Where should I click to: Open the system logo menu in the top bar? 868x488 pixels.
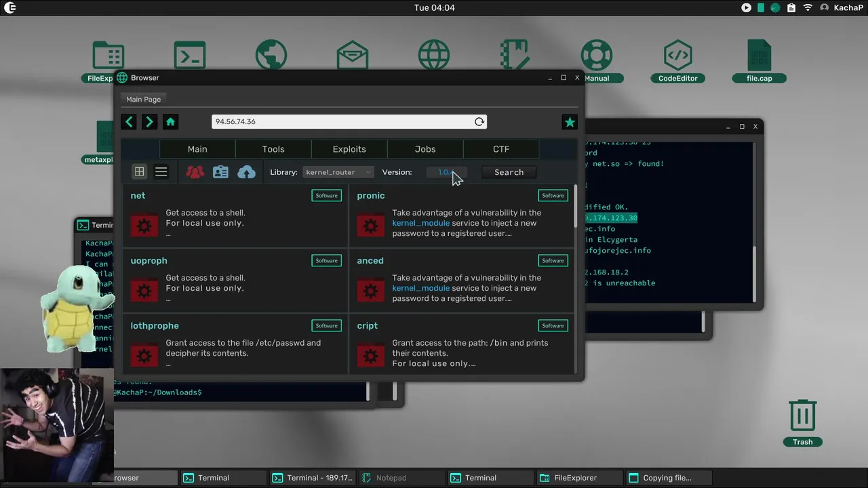click(9, 7)
